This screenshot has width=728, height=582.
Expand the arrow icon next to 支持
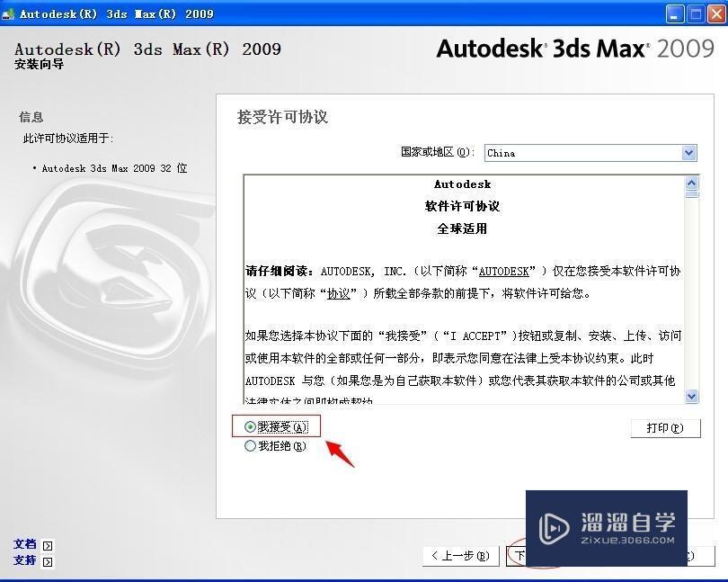pyautogui.click(x=46, y=561)
